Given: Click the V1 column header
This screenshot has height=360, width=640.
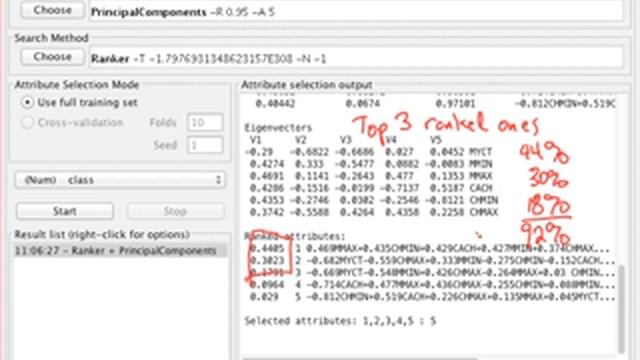Looking at the screenshot, I should (x=256, y=140).
